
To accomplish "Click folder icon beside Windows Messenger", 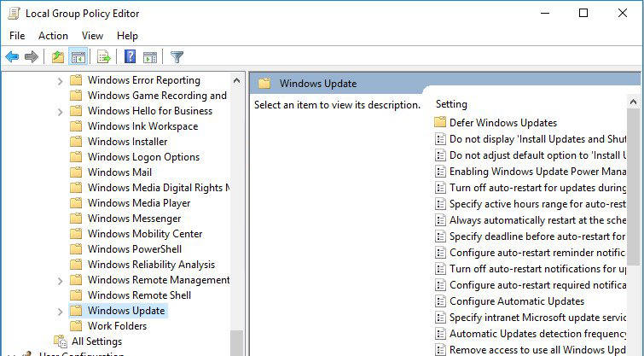I will coord(76,219).
